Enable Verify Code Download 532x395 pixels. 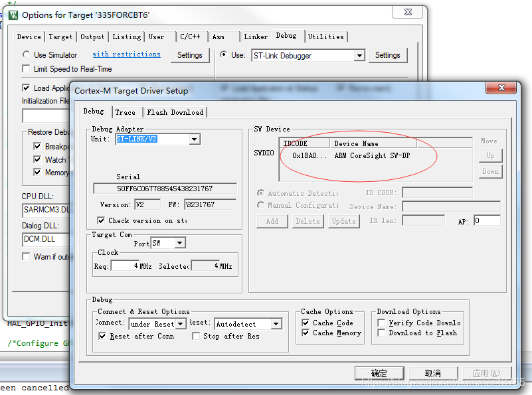(x=382, y=321)
